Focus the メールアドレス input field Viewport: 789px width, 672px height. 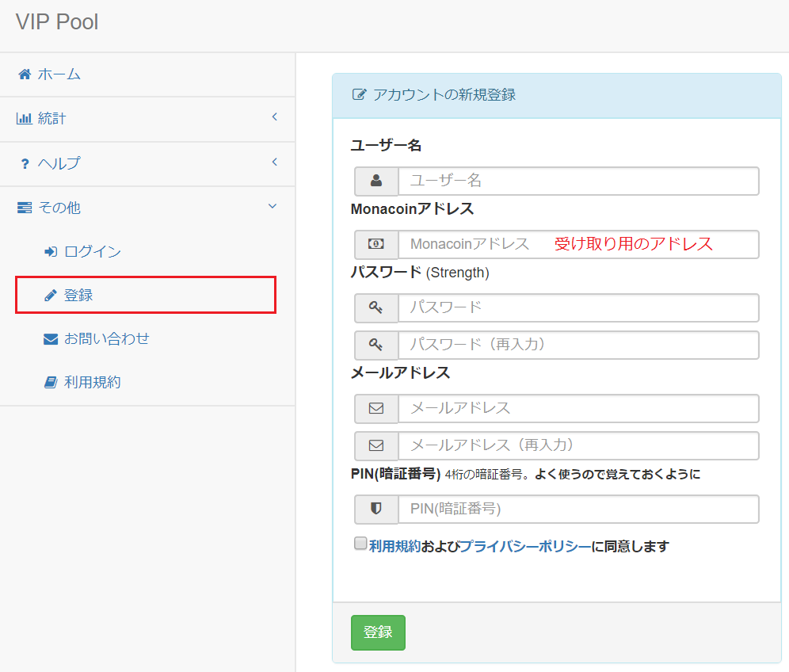tap(578, 408)
